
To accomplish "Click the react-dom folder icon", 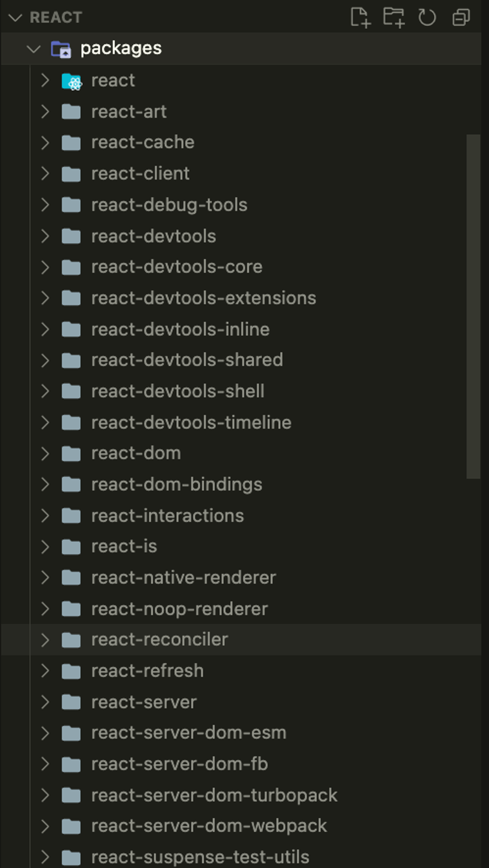I will (71, 453).
